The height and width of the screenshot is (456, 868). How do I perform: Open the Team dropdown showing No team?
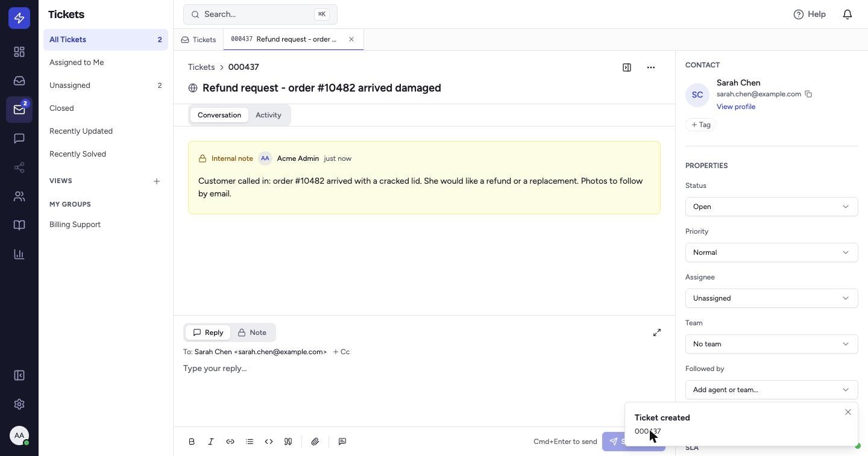(x=772, y=344)
